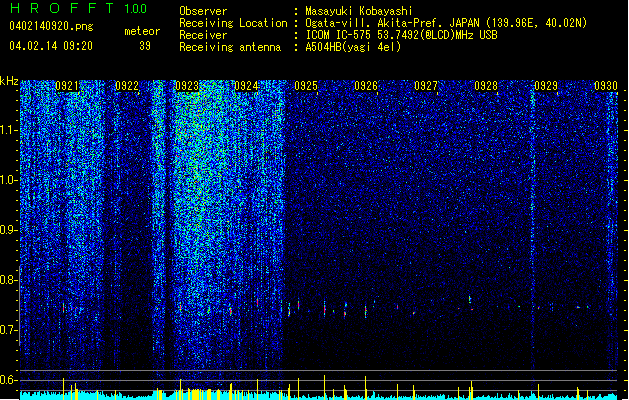Click the kHz axis unit label
629x400 pixels.
(x=9, y=81)
